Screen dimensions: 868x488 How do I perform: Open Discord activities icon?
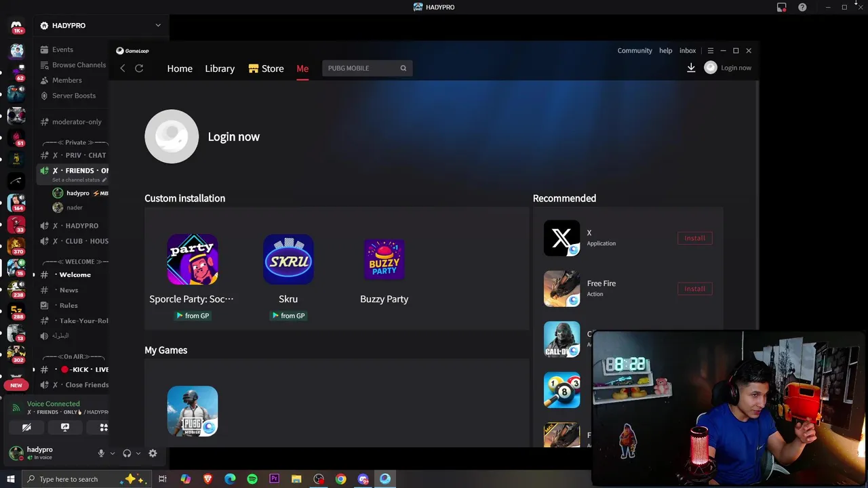pos(104,428)
